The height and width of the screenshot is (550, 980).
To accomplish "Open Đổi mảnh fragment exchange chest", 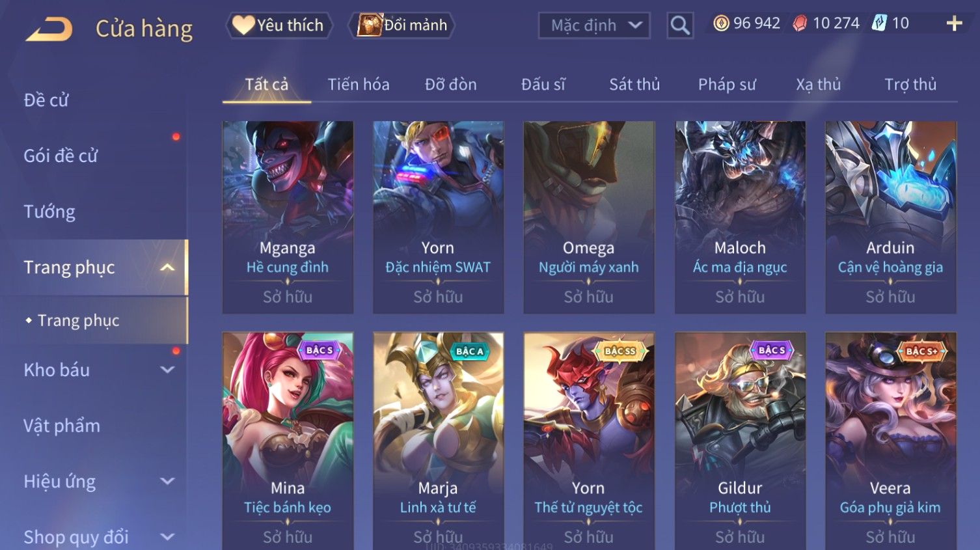I will point(402,25).
